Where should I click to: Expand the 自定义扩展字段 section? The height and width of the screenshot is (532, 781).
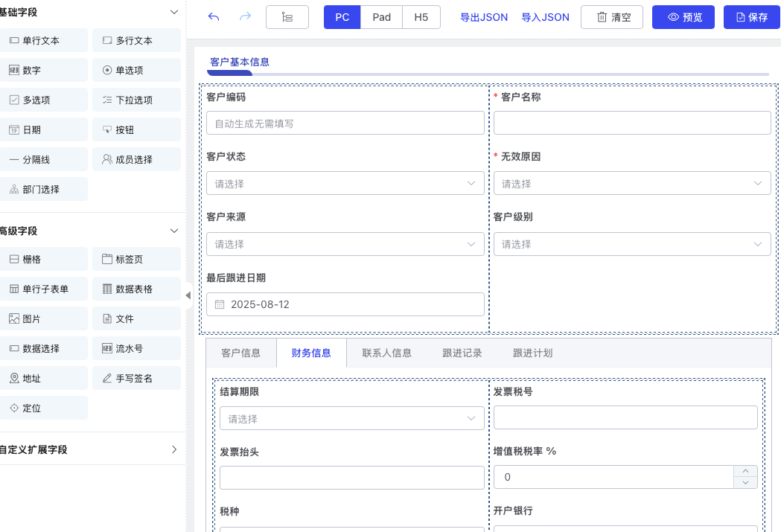pos(173,449)
